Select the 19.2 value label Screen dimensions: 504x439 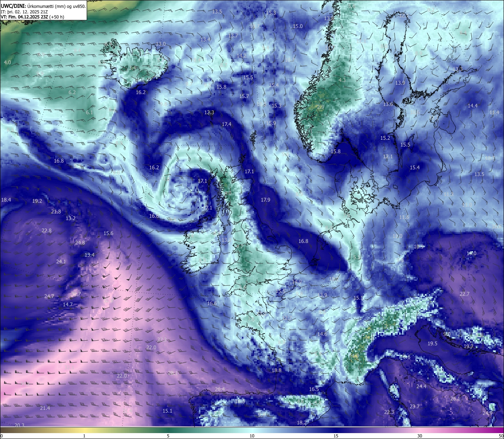[x=37, y=201]
